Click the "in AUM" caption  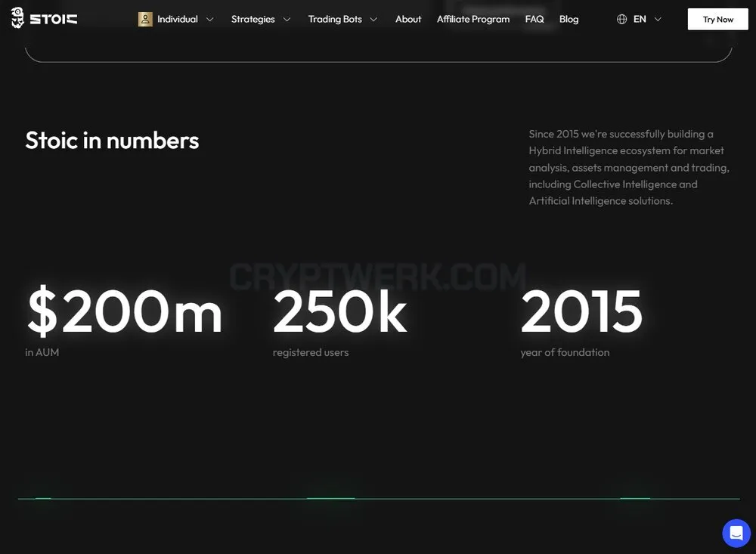[x=42, y=352]
